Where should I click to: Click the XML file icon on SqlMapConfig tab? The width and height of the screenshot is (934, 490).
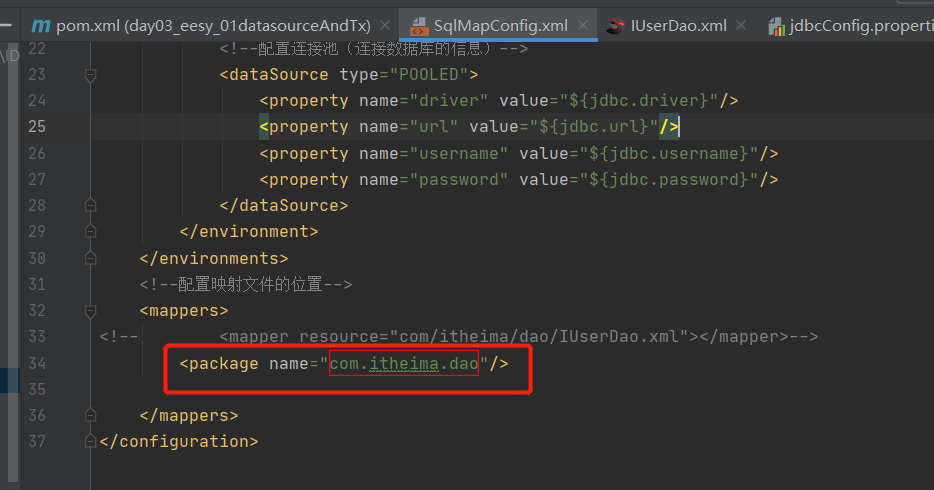[x=419, y=26]
